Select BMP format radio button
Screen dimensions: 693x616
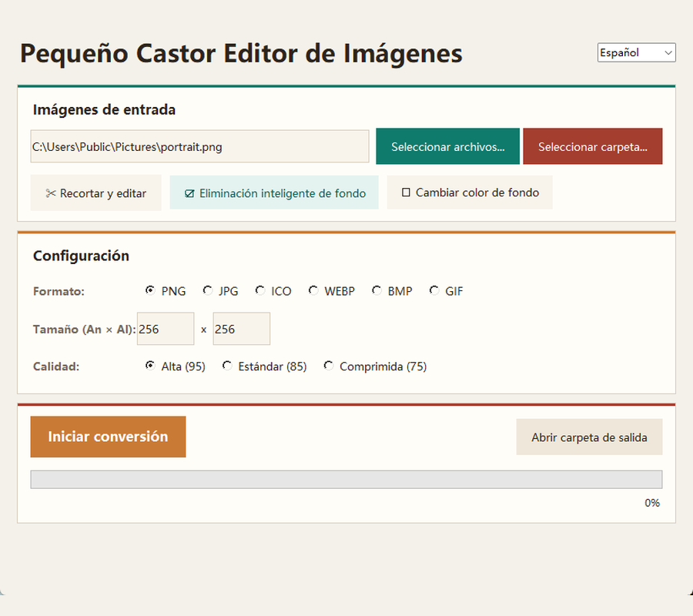tap(377, 290)
